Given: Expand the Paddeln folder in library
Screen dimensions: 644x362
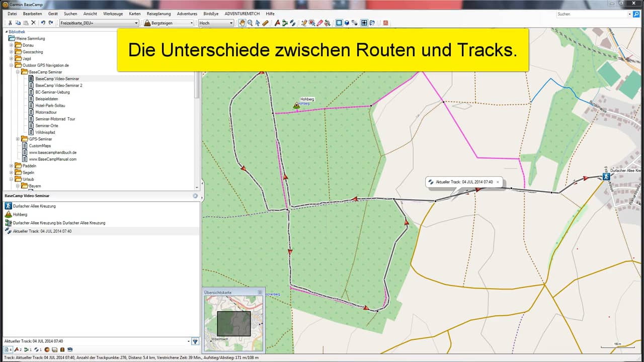Looking at the screenshot, I should click(11, 165).
